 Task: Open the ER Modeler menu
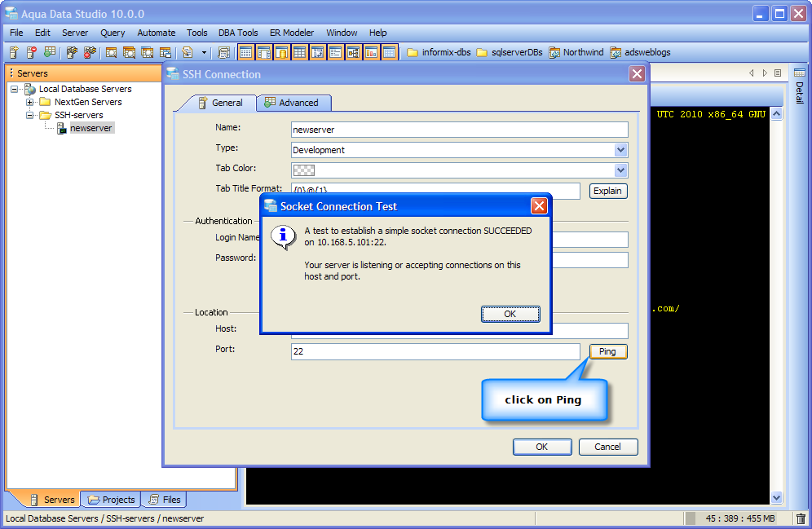tap(292, 33)
